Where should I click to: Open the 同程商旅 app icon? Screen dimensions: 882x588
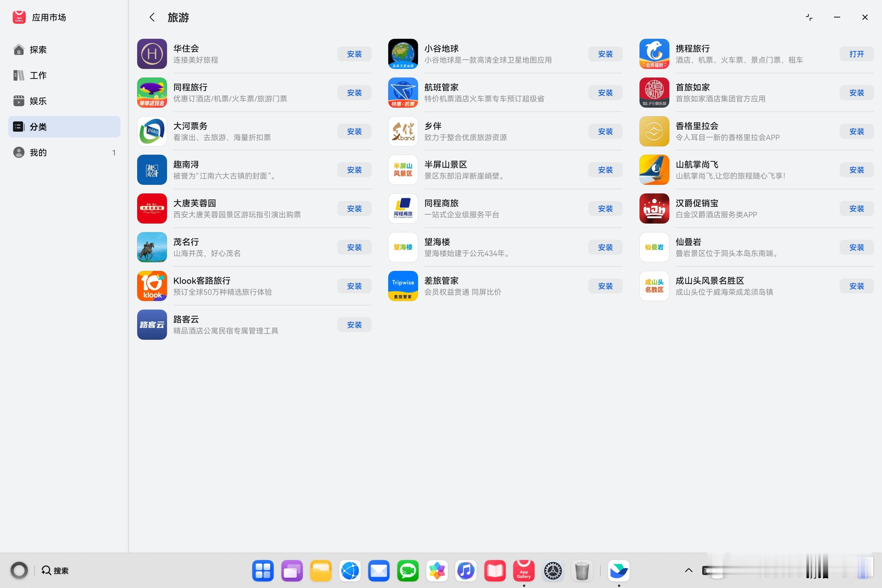(x=403, y=209)
